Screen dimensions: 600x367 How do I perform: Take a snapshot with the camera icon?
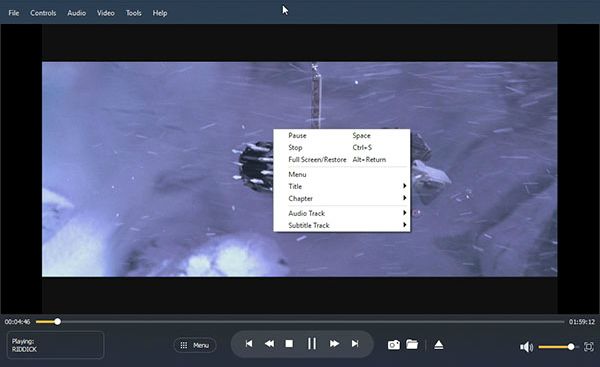pyautogui.click(x=394, y=345)
